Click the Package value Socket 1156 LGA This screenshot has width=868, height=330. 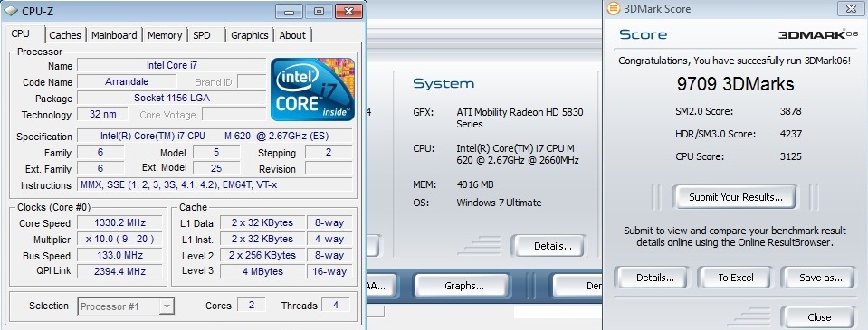coord(172,99)
